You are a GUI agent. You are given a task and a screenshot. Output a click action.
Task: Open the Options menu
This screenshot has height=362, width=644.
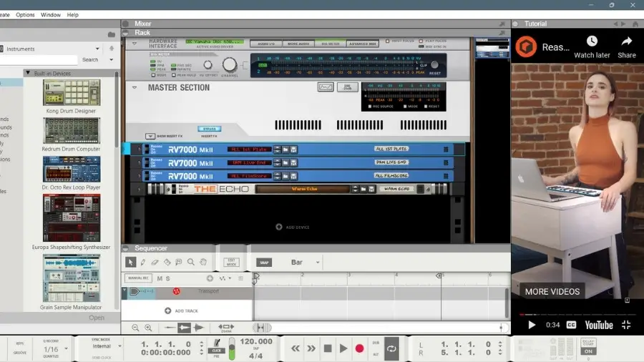(25, 15)
